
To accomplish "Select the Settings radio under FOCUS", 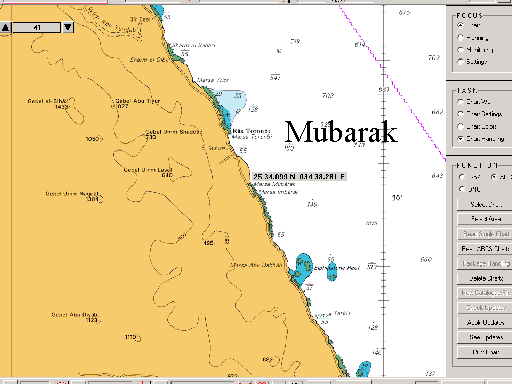I will point(461,62).
